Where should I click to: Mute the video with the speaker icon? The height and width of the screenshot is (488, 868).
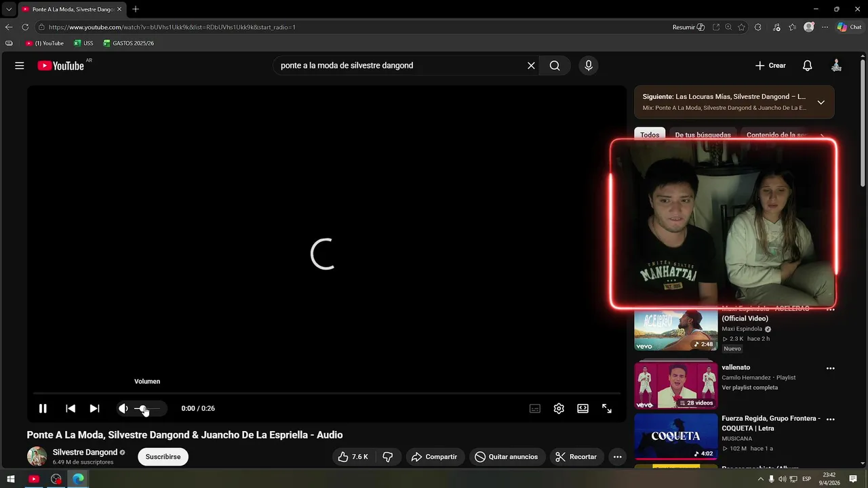click(123, 409)
